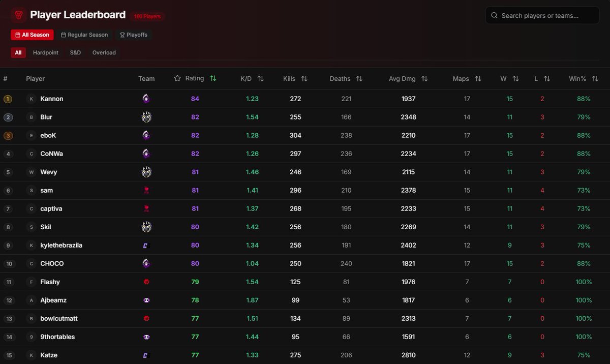610x364 pixels.
Task: Click Wevy's 246 kills value
Action: 295,172
